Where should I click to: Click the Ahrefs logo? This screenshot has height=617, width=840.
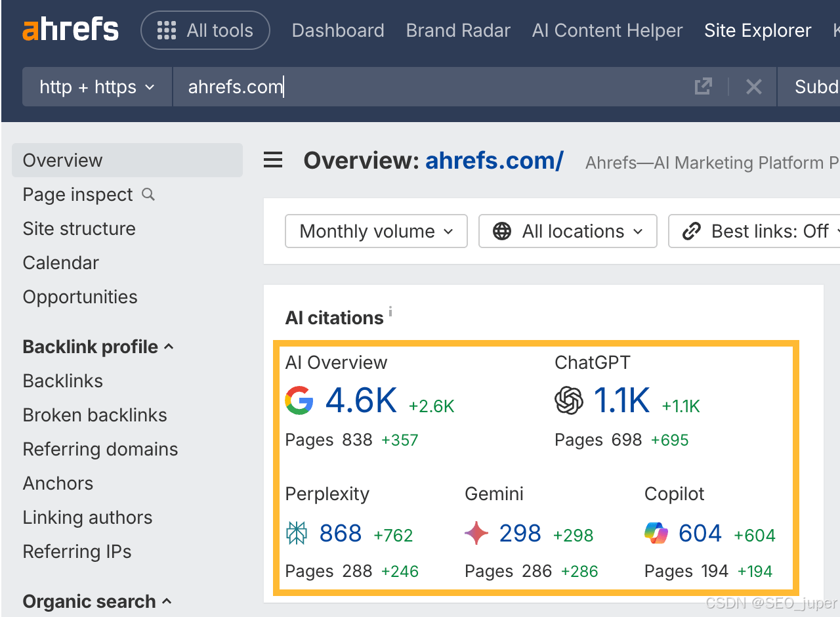(71, 30)
